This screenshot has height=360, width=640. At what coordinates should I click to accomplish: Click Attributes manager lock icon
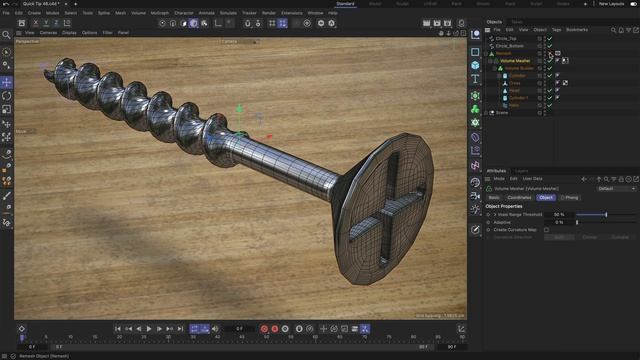pyautogui.click(x=621, y=179)
